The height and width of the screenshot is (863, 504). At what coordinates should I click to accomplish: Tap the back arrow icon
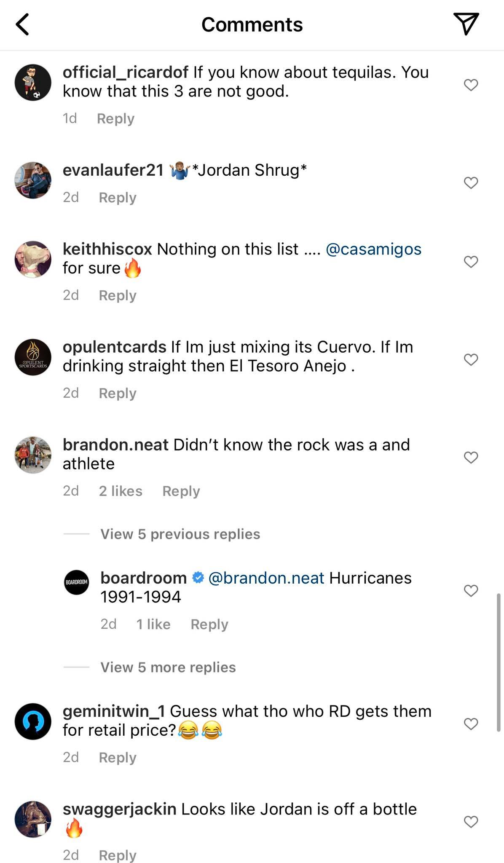(x=23, y=24)
